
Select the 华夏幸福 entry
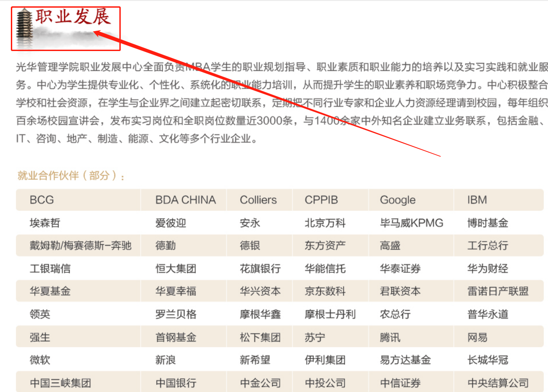click(176, 291)
